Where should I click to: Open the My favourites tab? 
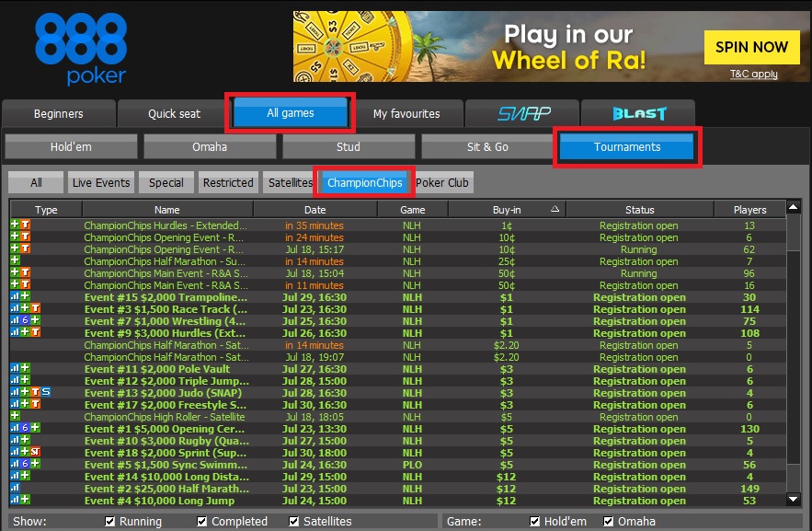click(x=406, y=113)
